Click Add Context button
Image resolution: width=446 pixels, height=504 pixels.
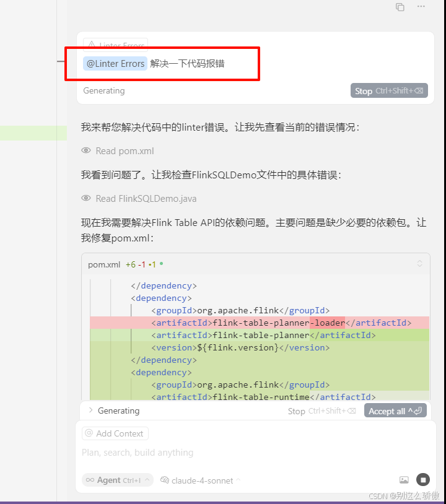[x=115, y=433]
